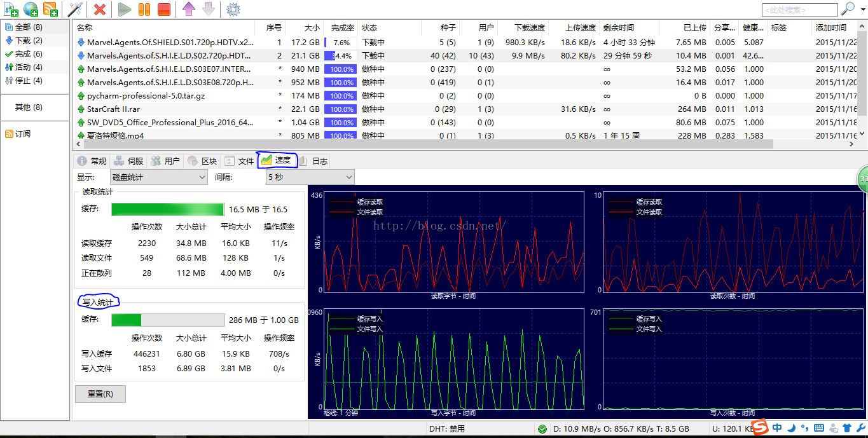
Task: Click the red Stop torrent icon
Action: pyautogui.click(x=163, y=9)
